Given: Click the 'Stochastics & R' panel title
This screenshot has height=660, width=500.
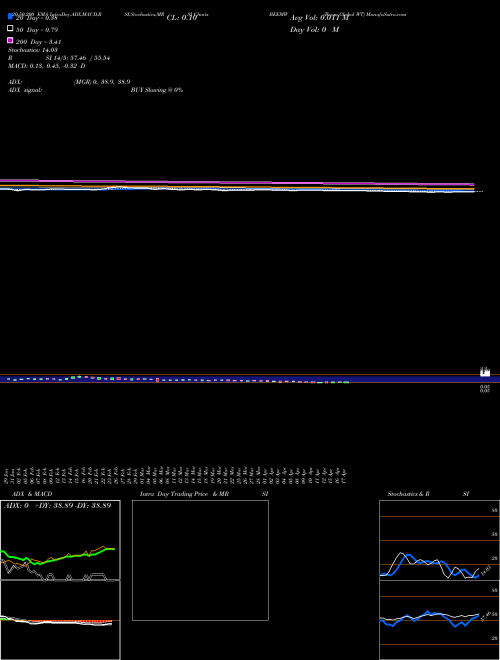Looking at the screenshot, I should pyautogui.click(x=409, y=494).
